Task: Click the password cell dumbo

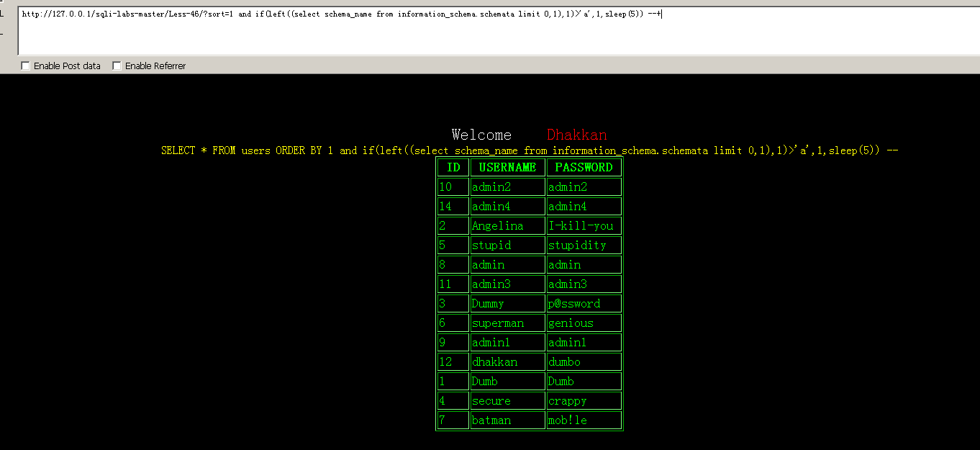Action: [x=584, y=361]
